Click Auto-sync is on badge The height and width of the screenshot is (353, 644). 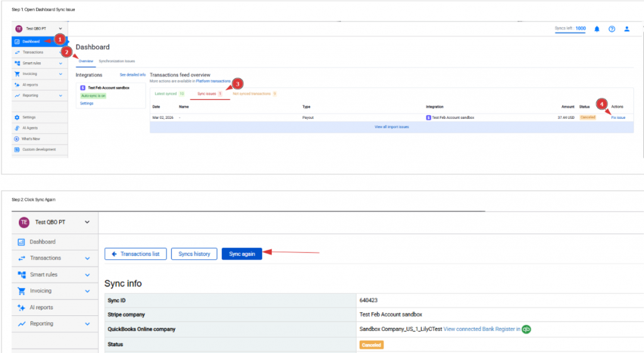(x=93, y=96)
